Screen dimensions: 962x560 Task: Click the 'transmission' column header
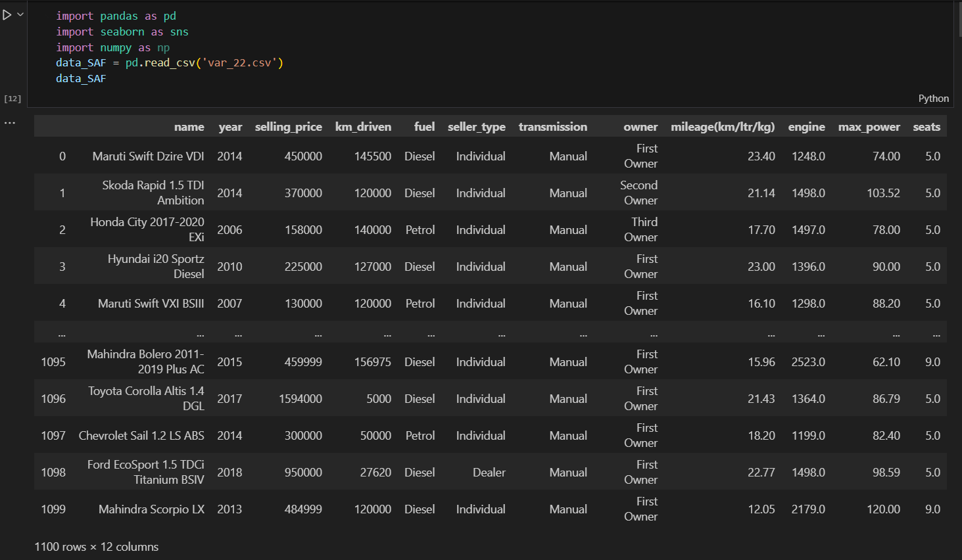(552, 127)
